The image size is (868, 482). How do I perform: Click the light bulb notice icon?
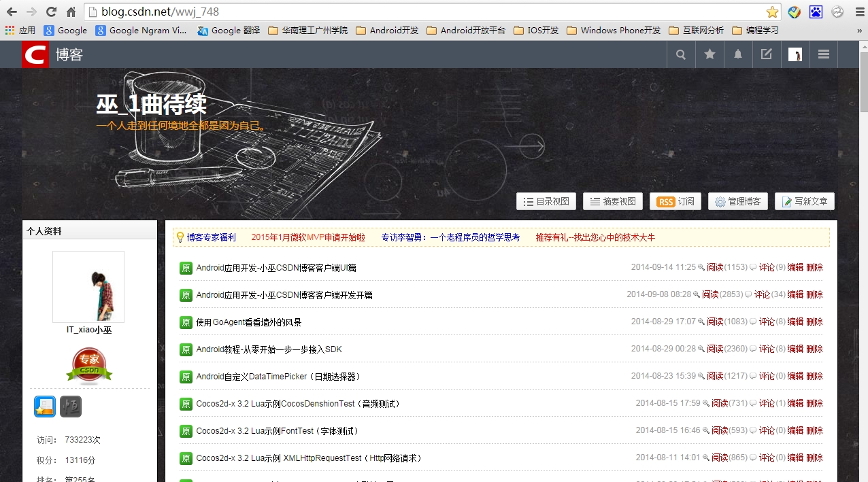[180, 237]
